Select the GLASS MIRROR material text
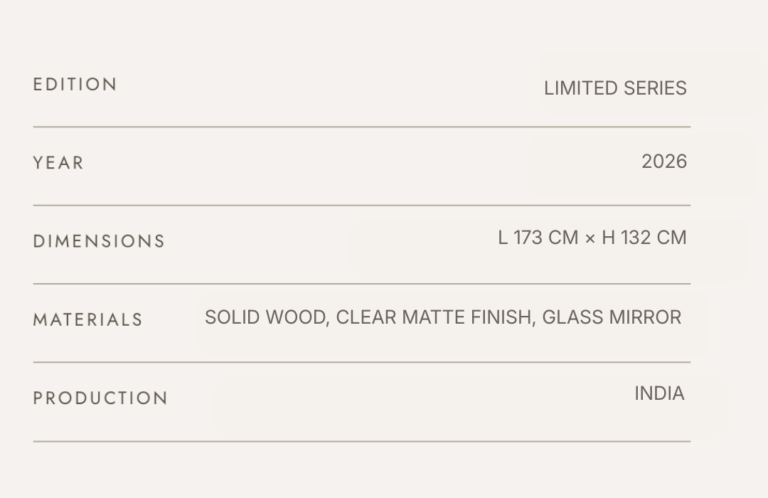768x498 pixels. (612, 318)
